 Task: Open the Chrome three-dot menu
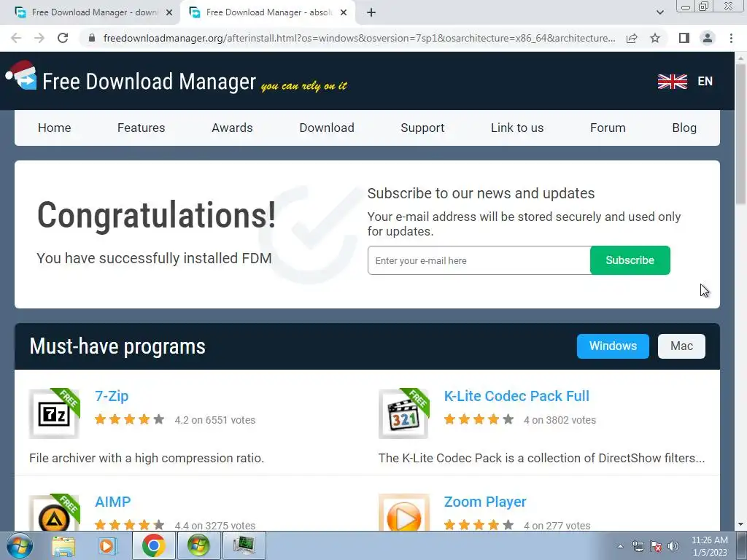coord(731,38)
